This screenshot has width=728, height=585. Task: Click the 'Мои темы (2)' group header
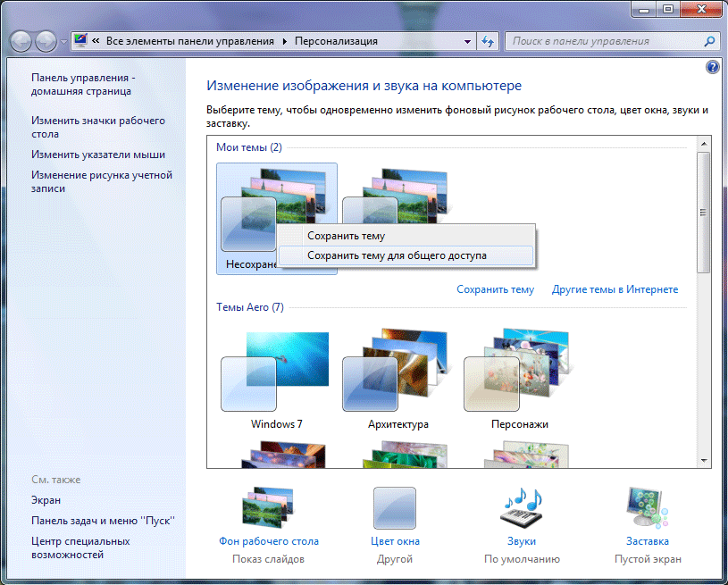click(249, 147)
